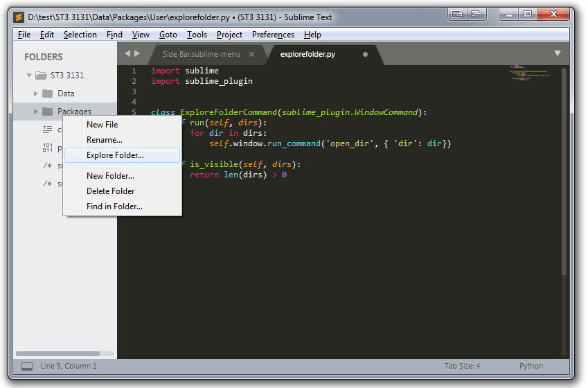
Task: Choose New File in context menu
Action: 123,125
